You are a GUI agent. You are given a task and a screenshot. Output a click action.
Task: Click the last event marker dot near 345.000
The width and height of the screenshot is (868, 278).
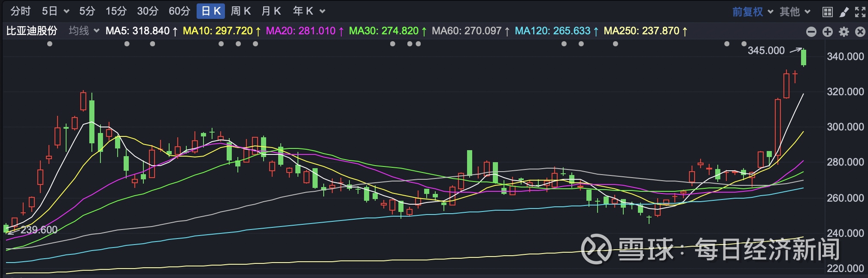pyautogui.click(x=744, y=44)
